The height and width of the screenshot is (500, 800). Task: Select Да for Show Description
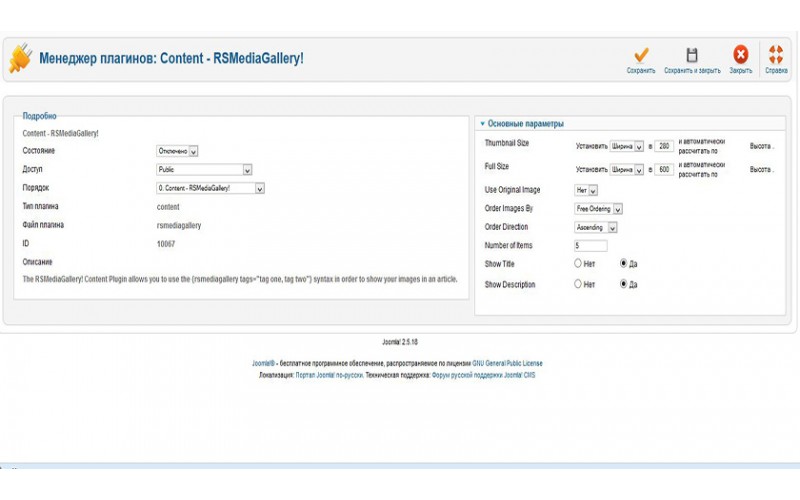[x=623, y=284]
